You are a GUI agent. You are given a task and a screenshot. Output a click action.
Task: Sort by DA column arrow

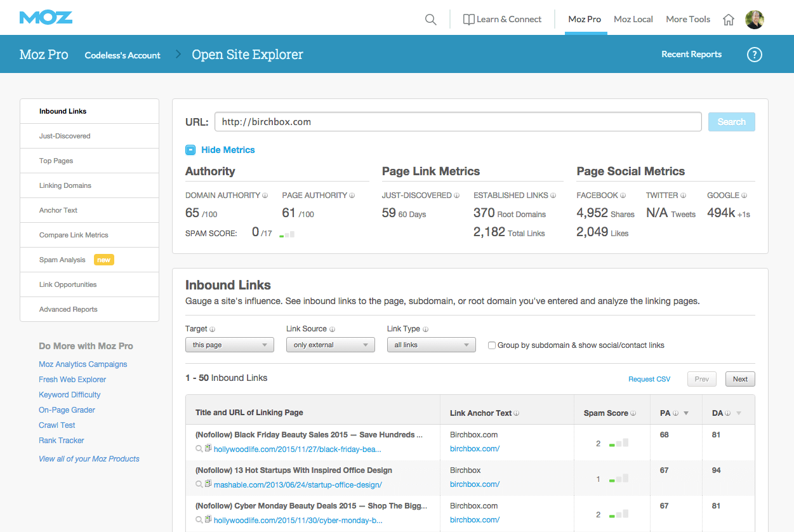point(738,414)
